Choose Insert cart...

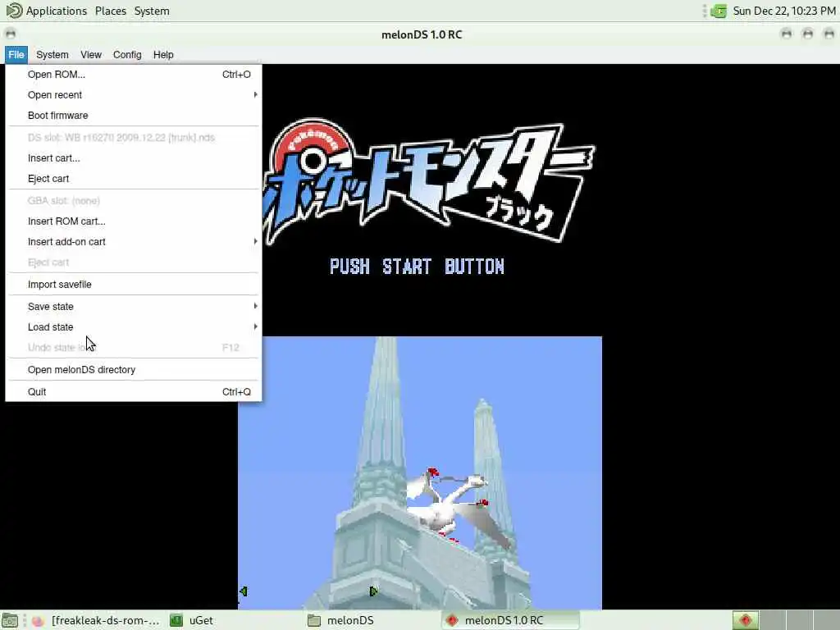point(134,158)
